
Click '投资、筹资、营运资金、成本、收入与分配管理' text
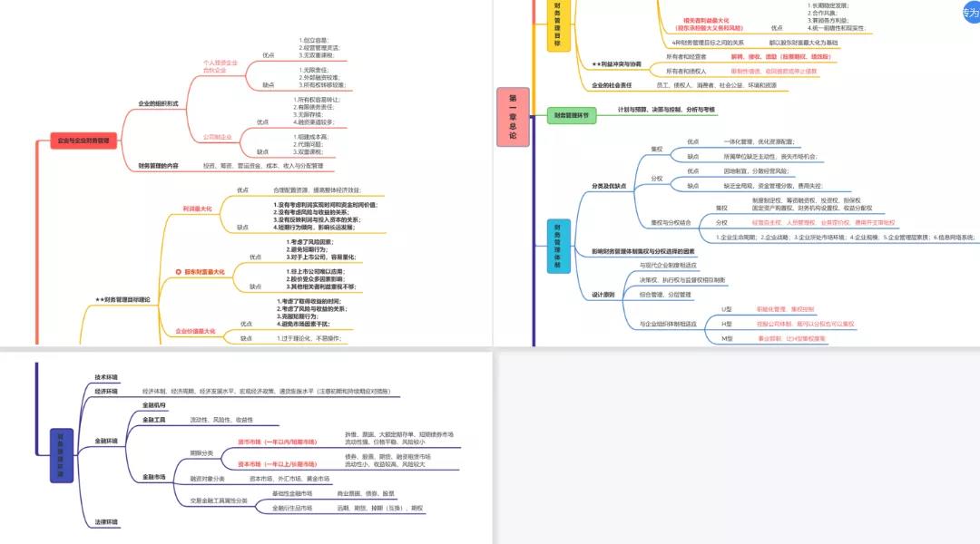pos(263,166)
